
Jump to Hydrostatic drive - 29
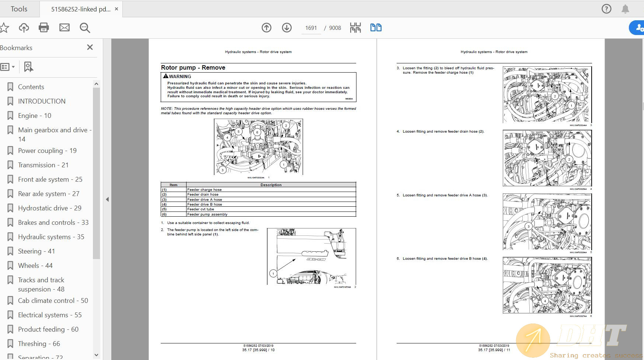point(50,208)
